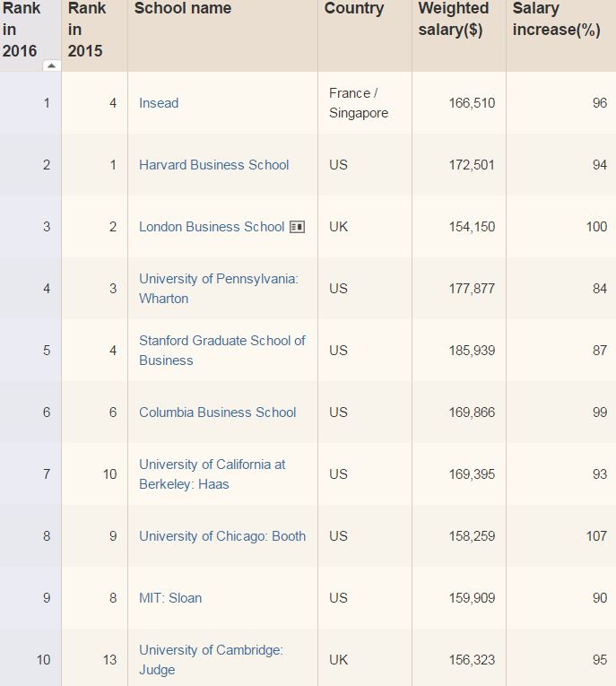Select Harvard weighted salary 172,501
Screen dimensions: 616x686
(x=472, y=165)
